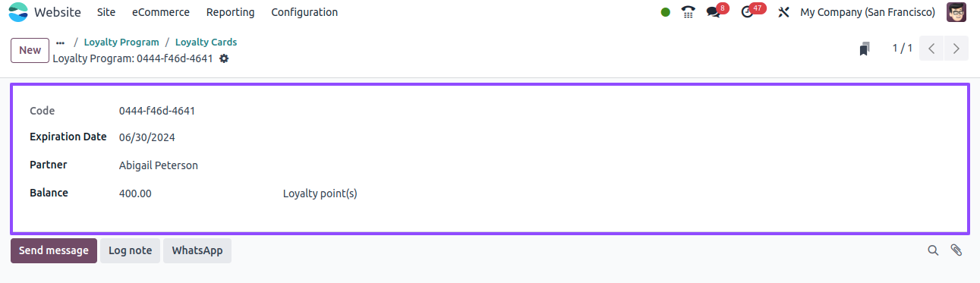Open conversations with 8 unread messages
The image size is (980, 283).
point(717,11)
